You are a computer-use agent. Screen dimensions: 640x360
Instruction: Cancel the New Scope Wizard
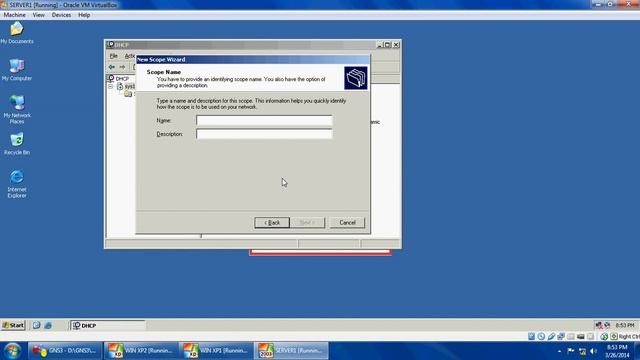pyautogui.click(x=347, y=222)
